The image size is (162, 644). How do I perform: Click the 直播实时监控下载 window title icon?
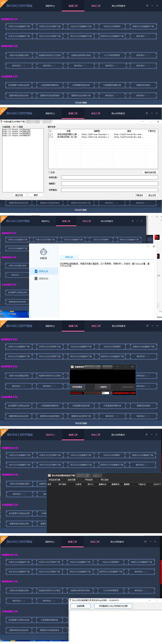49,476
